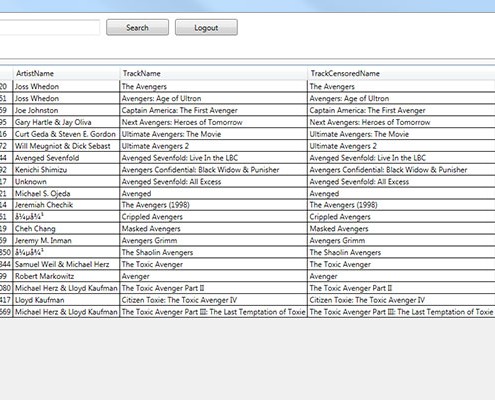Select TrackCensoredName cell 'Avengers Grimm'
Image resolution: width=495 pixels, height=400 pixels.
point(401,240)
